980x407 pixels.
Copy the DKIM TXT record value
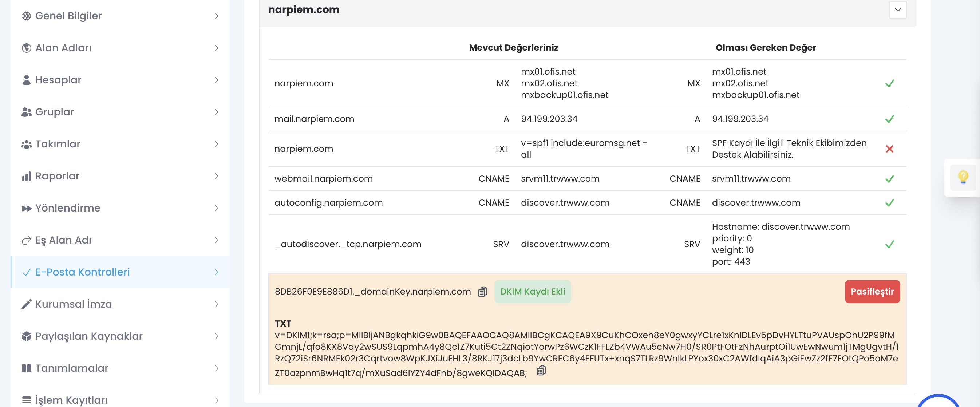[x=541, y=370]
